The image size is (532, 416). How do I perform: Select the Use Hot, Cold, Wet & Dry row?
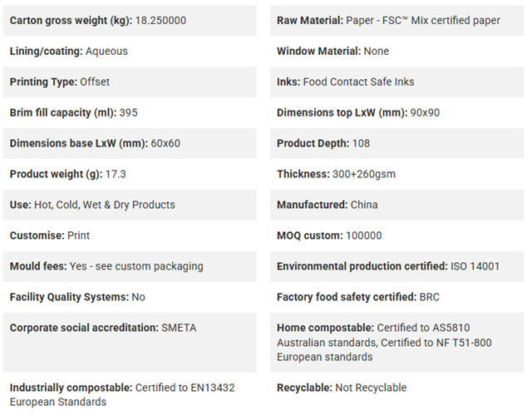[x=130, y=205]
